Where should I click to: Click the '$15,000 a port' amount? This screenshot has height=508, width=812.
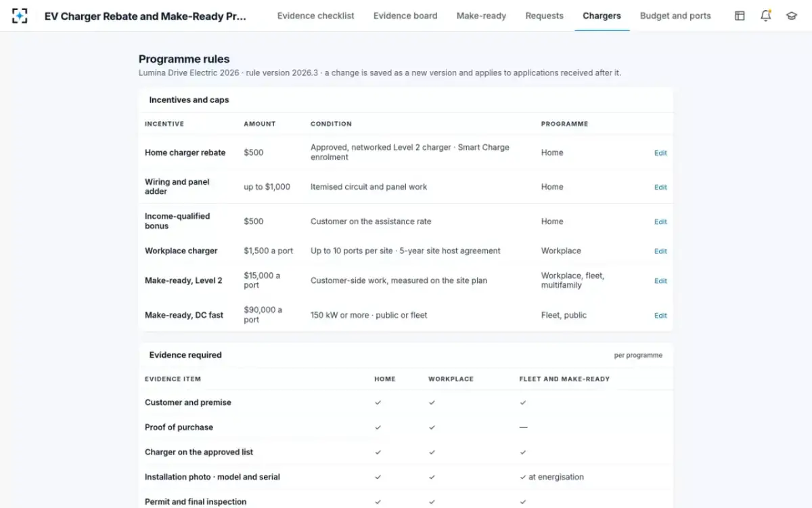(x=262, y=280)
